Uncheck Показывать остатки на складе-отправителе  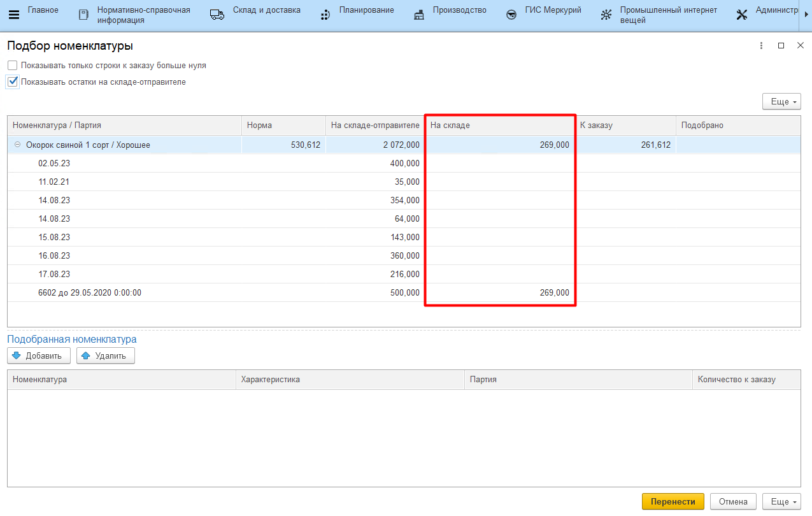click(13, 82)
